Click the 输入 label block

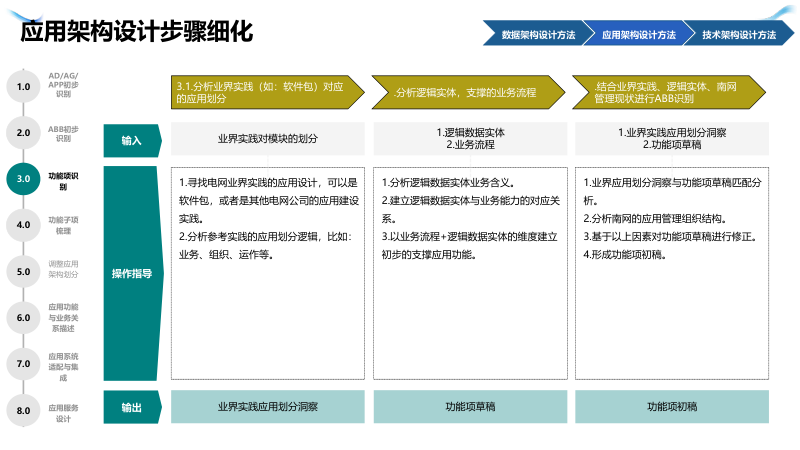click(132, 140)
